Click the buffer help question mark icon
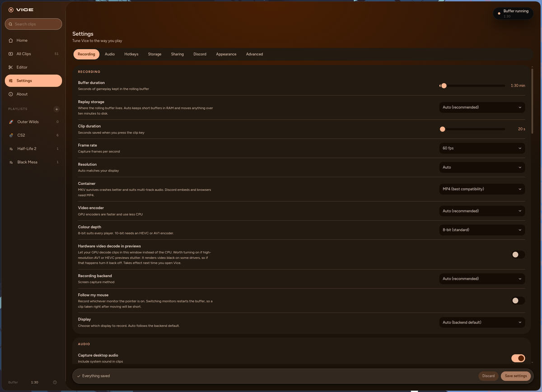 point(55,382)
